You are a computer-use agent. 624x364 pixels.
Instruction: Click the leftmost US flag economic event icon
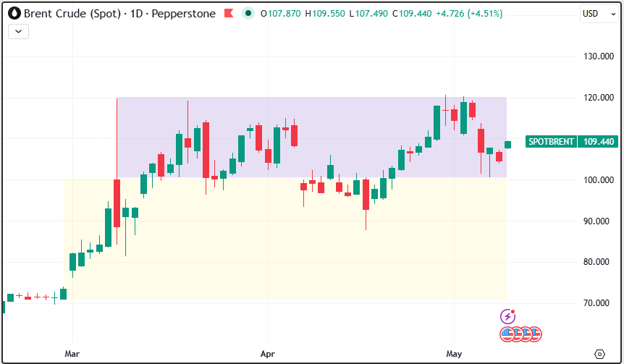click(507, 334)
